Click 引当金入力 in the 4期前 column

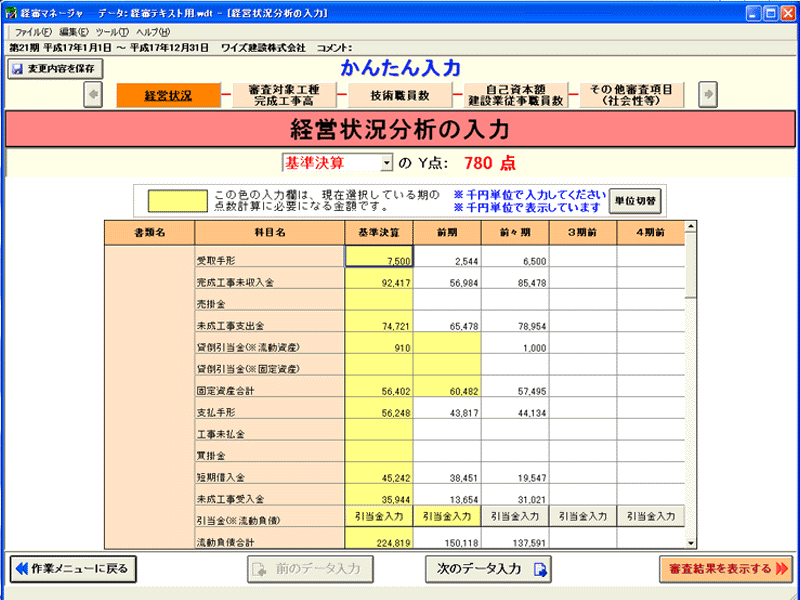tap(649, 518)
